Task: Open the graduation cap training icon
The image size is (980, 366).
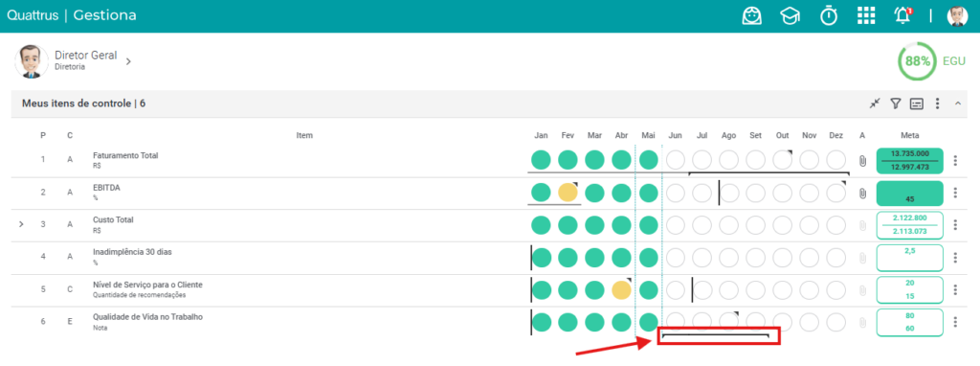Action: [x=790, y=16]
